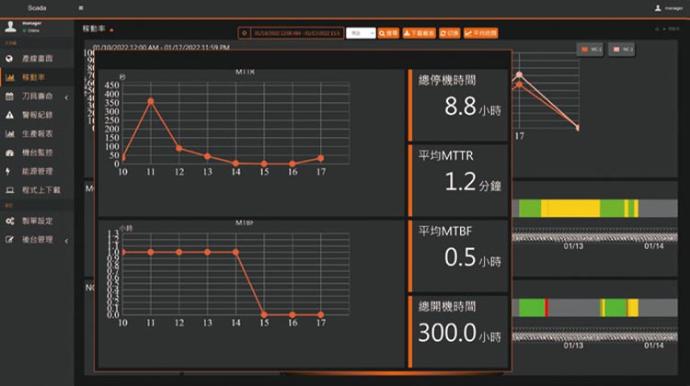Expand the 刀具壽命 submenu chevron

66,97
